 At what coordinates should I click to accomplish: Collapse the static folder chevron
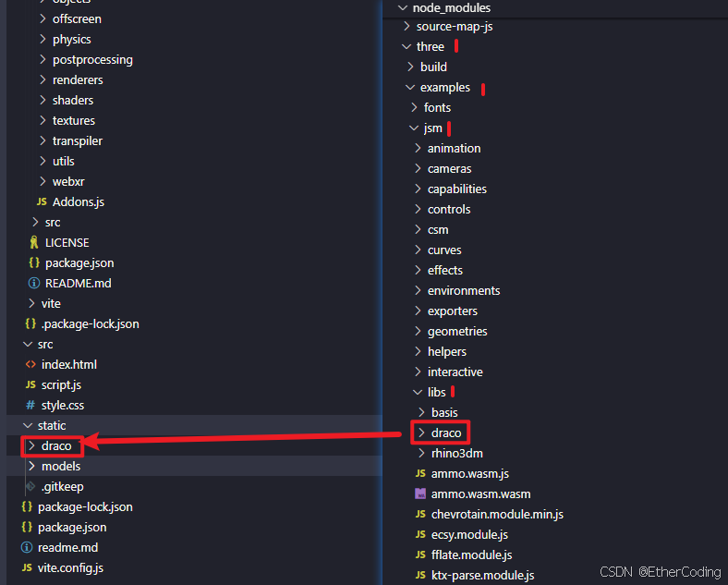(28, 425)
